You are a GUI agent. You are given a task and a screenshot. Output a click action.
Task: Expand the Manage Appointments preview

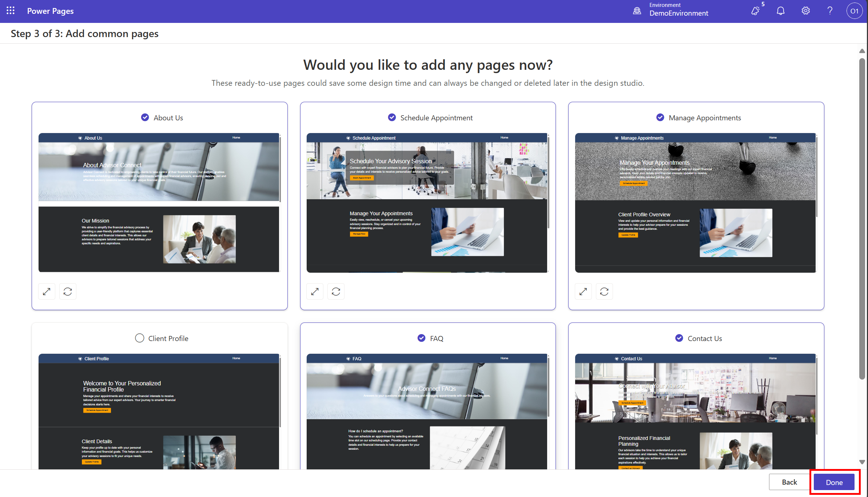pos(583,291)
